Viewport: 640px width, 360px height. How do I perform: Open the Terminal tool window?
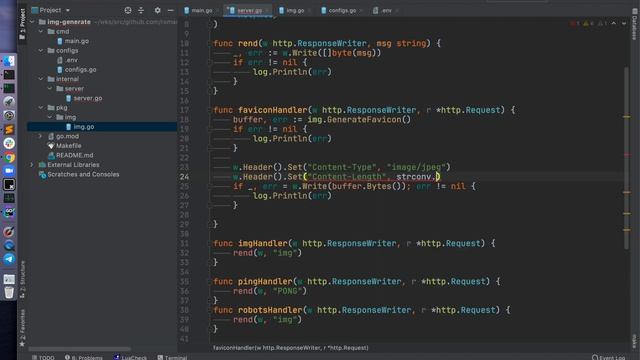tap(172, 358)
